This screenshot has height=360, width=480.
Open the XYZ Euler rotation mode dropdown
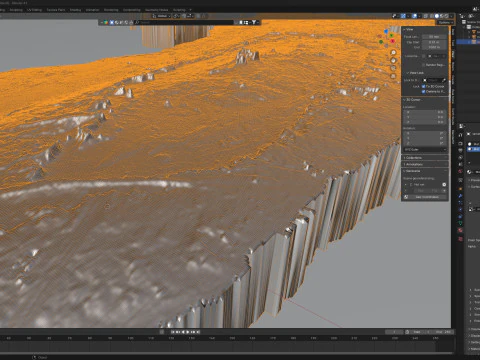click(425, 149)
